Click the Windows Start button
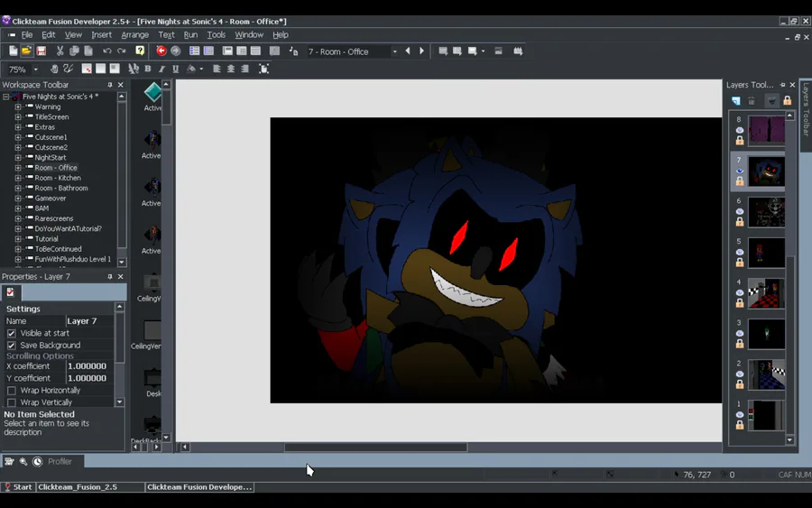The width and height of the screenshot is (812, 508). click(x=18, y=486)
